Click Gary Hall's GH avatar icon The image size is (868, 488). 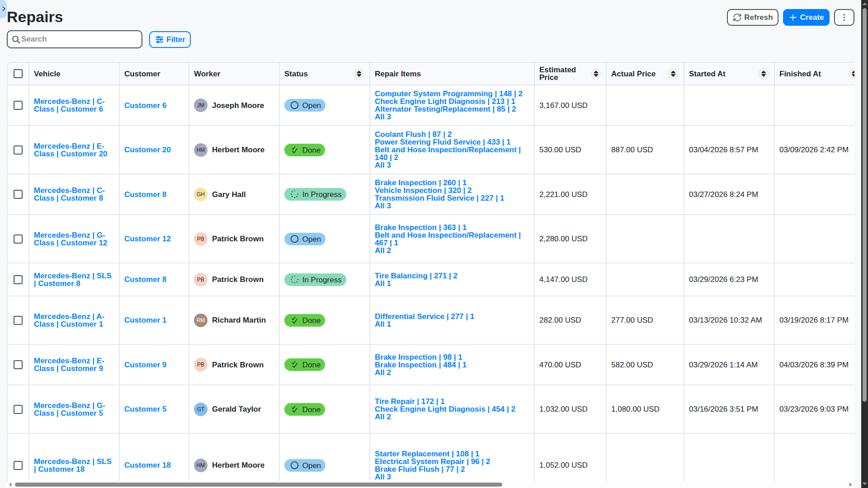(200, 194)
